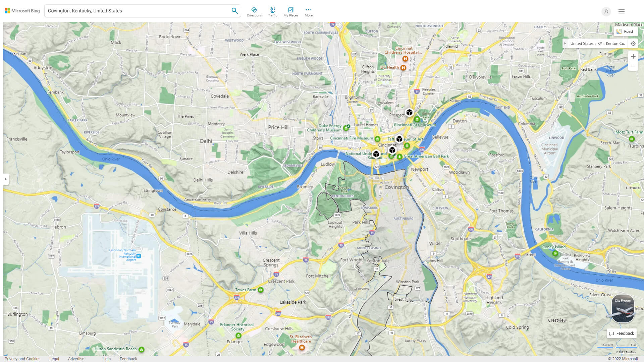644x362 pixels.
Task: Select the Great American Ball Park marker
Action: pyautogui.click(x=399, y=156)
